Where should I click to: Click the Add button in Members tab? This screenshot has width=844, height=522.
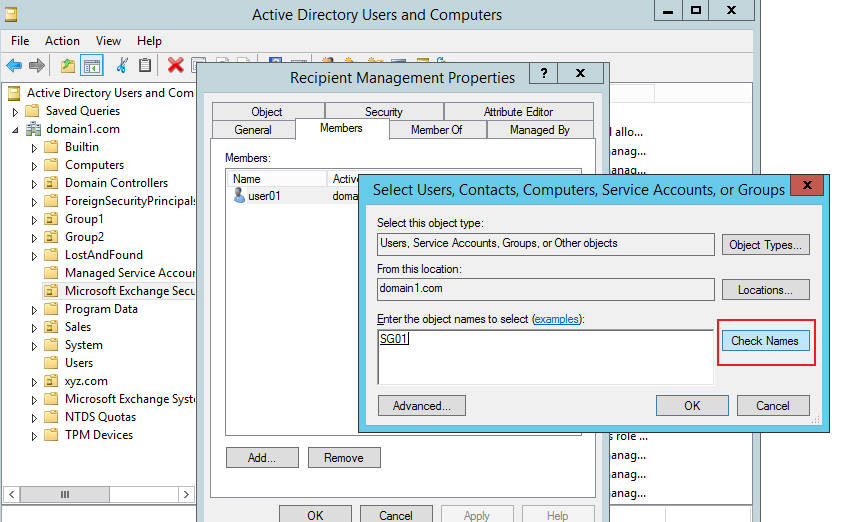pyautogui.click(x=262, y=457)
